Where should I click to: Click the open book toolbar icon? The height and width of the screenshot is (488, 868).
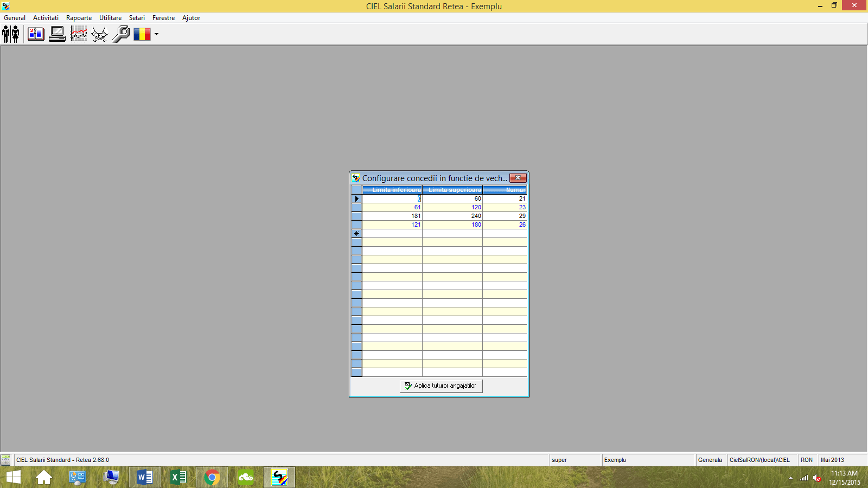(36, 34)
